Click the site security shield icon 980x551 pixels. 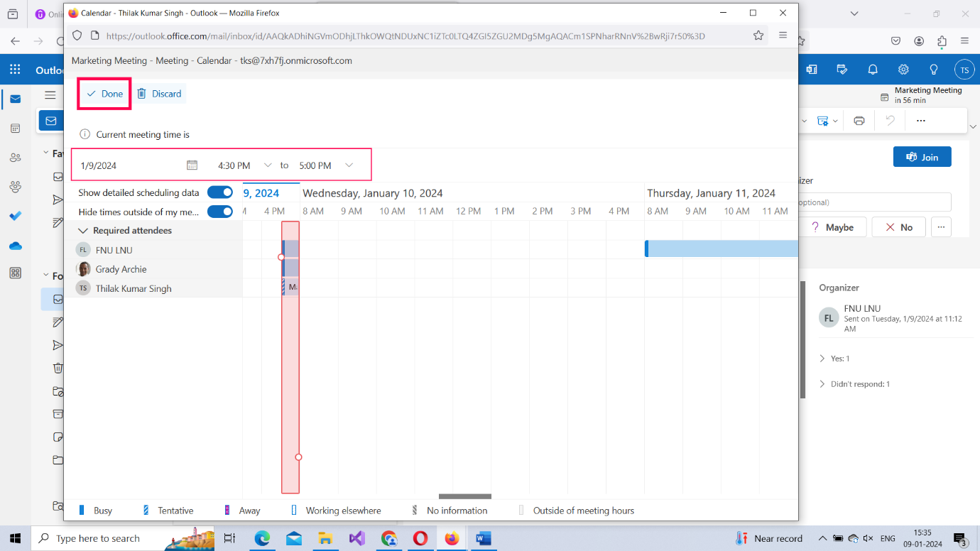pyautogui.click(x=77, y=36)
